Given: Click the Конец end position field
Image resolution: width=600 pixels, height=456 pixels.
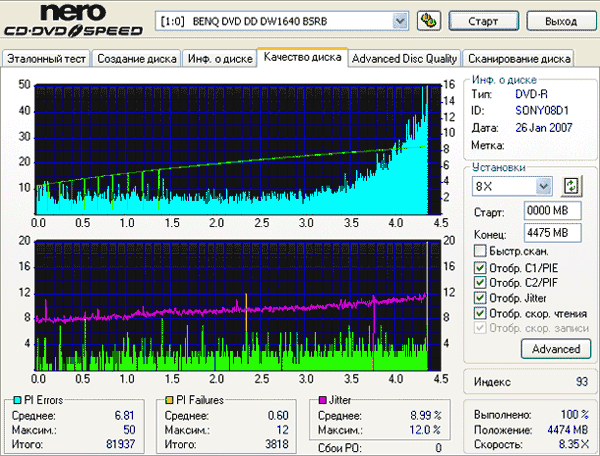Looking at the screenshot, I should [546, 233].
